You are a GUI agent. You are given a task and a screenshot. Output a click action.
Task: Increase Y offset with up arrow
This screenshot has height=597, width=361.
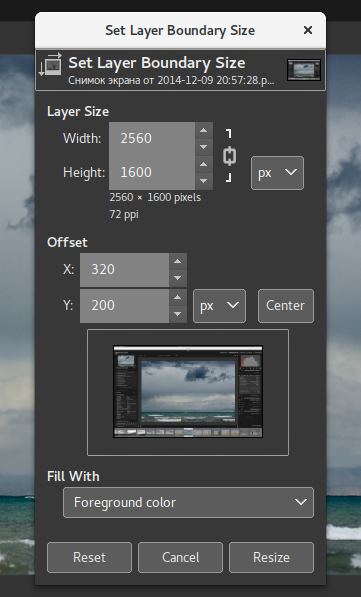(177, 297)
